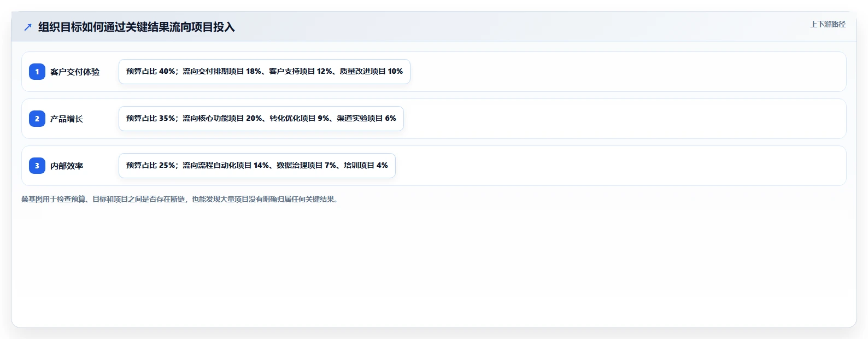Open the 预算占比 35% detail box
This screenshot has height=339, width=868.
261,119
